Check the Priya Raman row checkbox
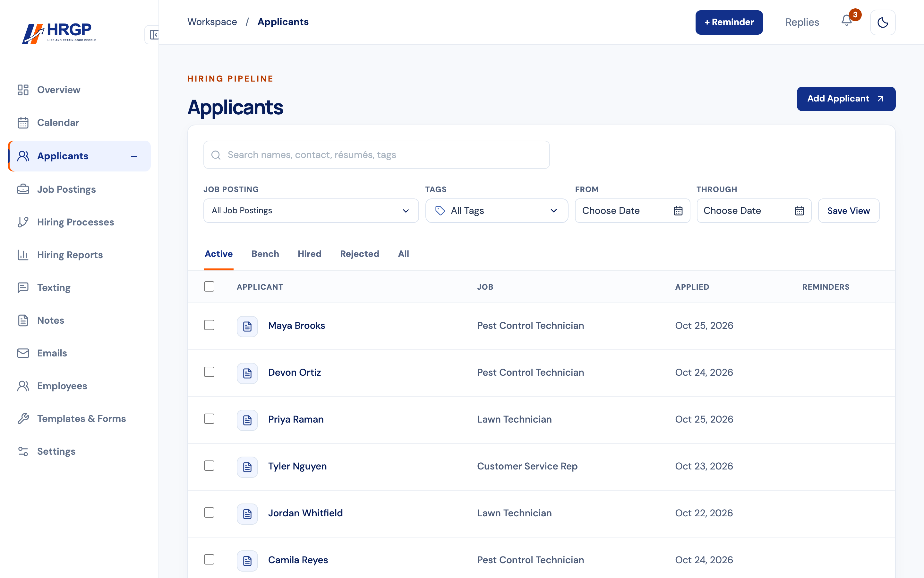This screenshot has width=924, height=578. (x=209, y=419)
